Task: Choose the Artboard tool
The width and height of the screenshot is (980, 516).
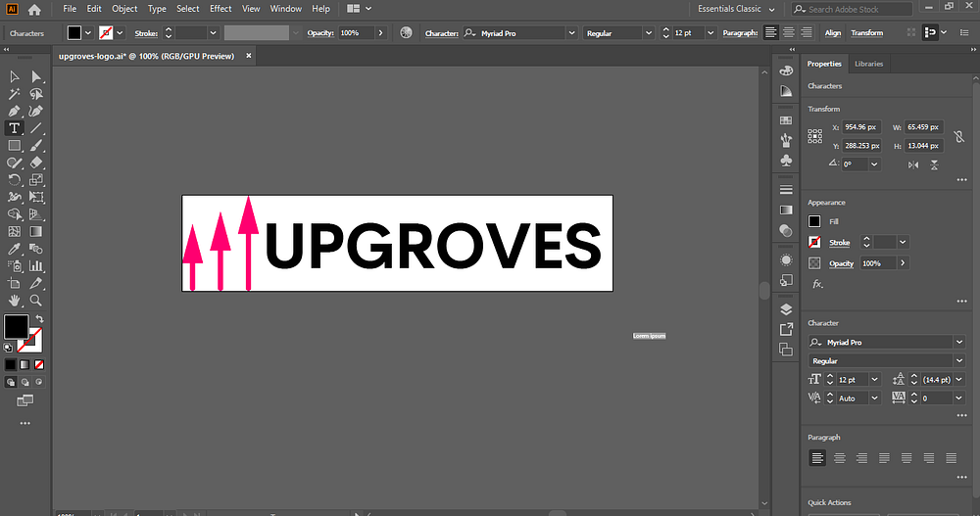Action: pyautogui.click(x=14, y=283)
